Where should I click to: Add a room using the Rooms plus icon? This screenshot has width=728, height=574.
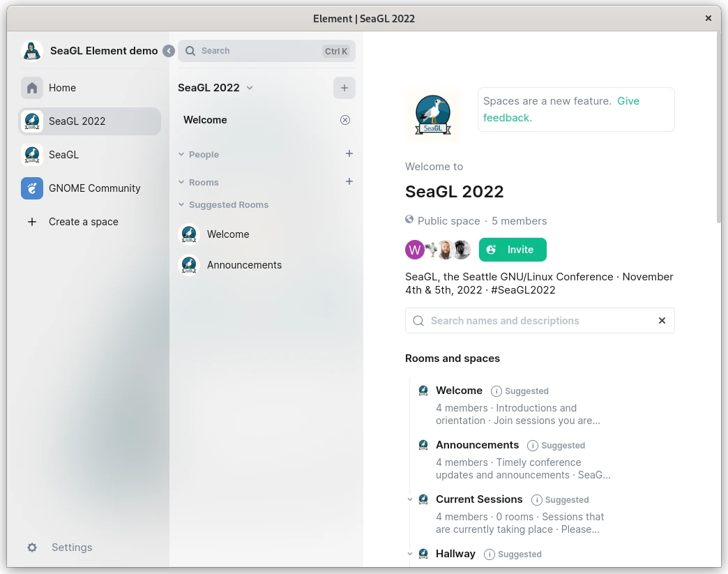pos(349,181)
